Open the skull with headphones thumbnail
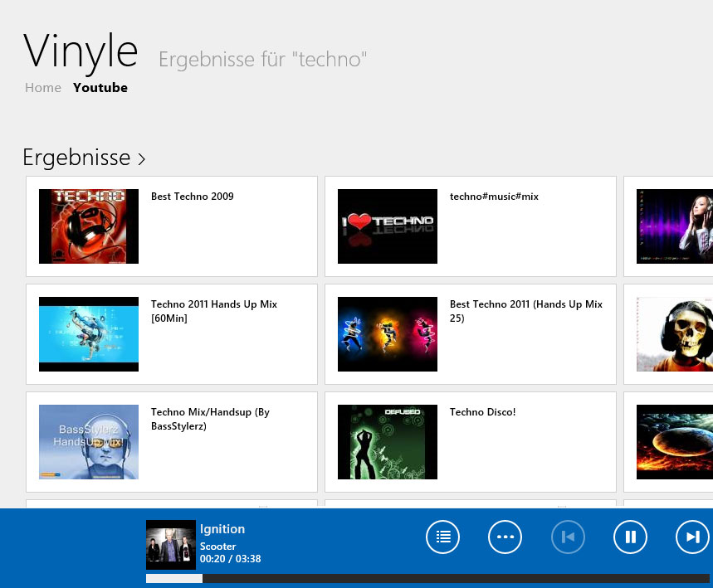Image resolution: width=713 pixels, height=588 pixels. point(675,334)
